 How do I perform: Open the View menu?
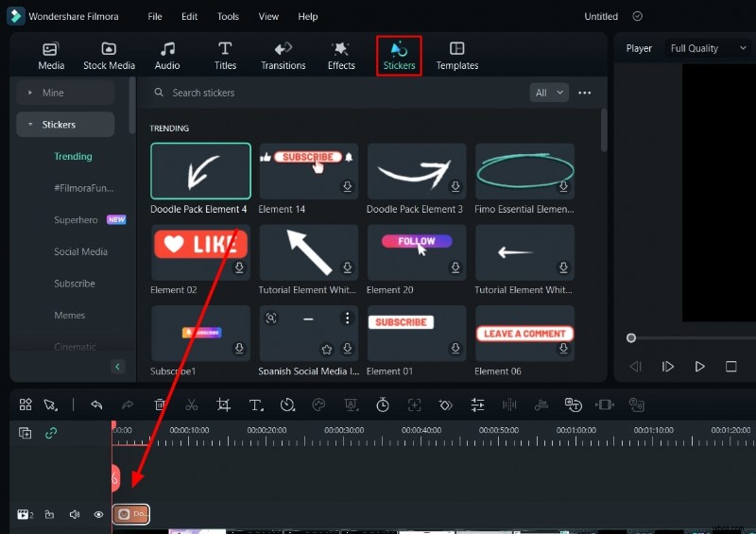click(268, 16)
